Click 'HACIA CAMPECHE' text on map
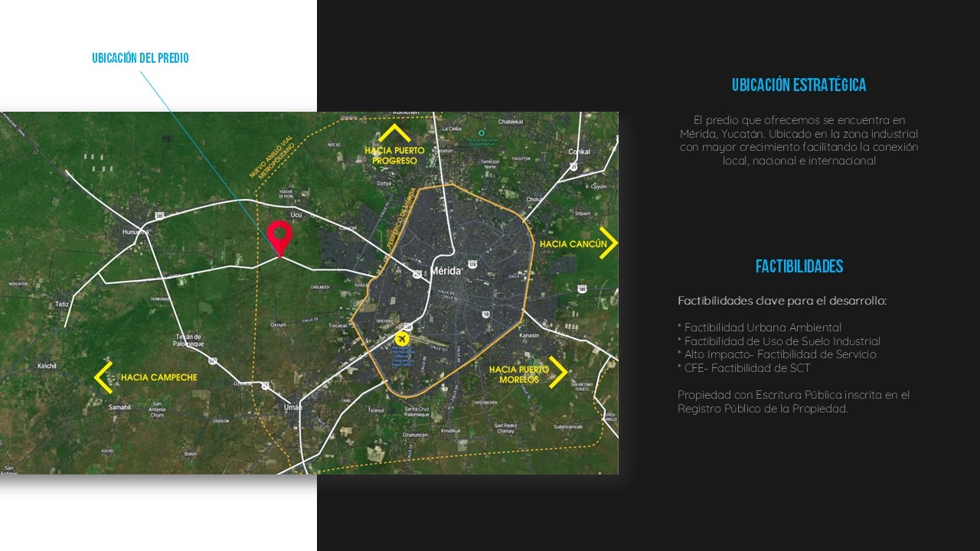The width and height of the screenshot is (980, 551). click(158, 377)
